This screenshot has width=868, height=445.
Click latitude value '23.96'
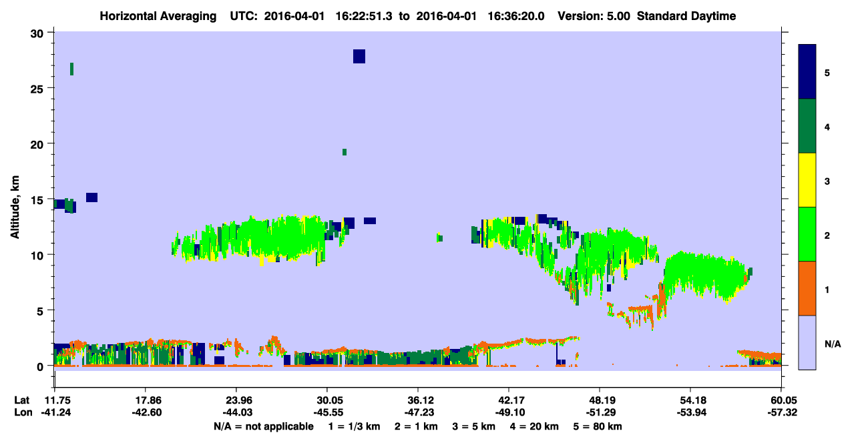point(236,400)
